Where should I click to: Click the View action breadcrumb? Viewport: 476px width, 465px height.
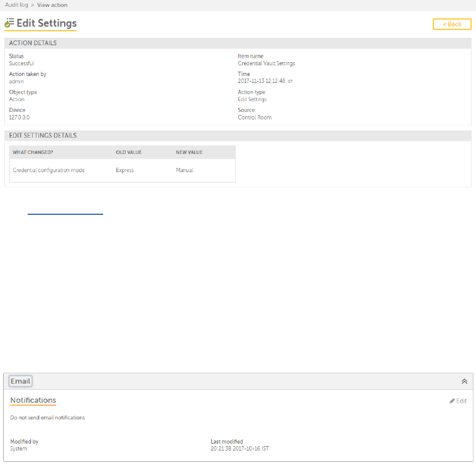[52, 5]
